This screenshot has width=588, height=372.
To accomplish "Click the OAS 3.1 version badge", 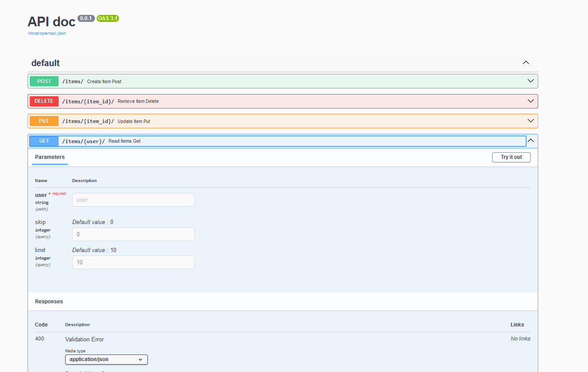I will pyautogui.click(x=108, y=18).
